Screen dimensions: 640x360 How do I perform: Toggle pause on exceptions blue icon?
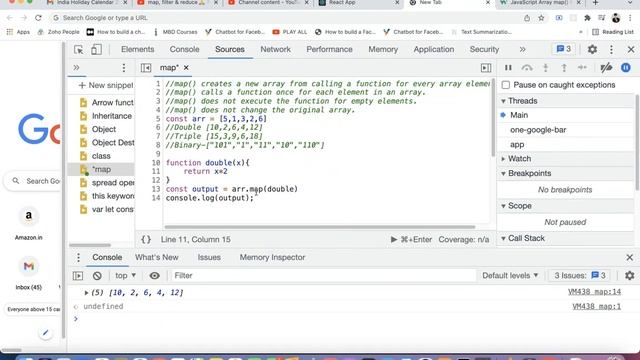(x=626, y=68)
